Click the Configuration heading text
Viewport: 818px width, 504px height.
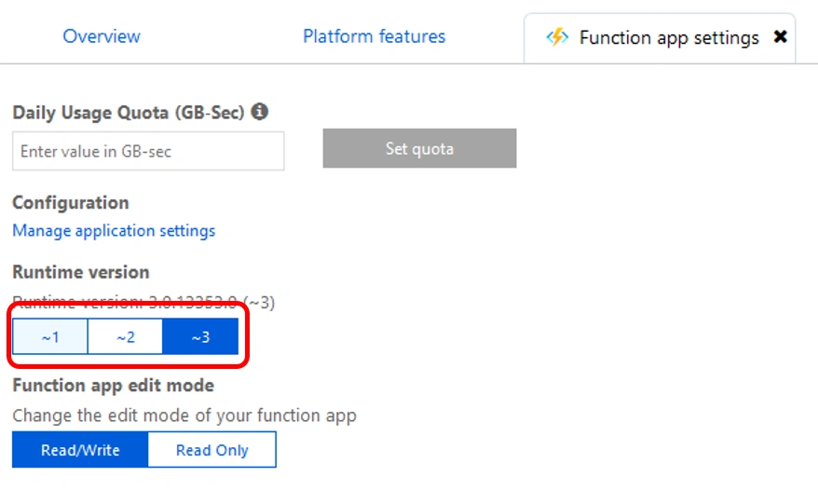click(x=71, y=203)
